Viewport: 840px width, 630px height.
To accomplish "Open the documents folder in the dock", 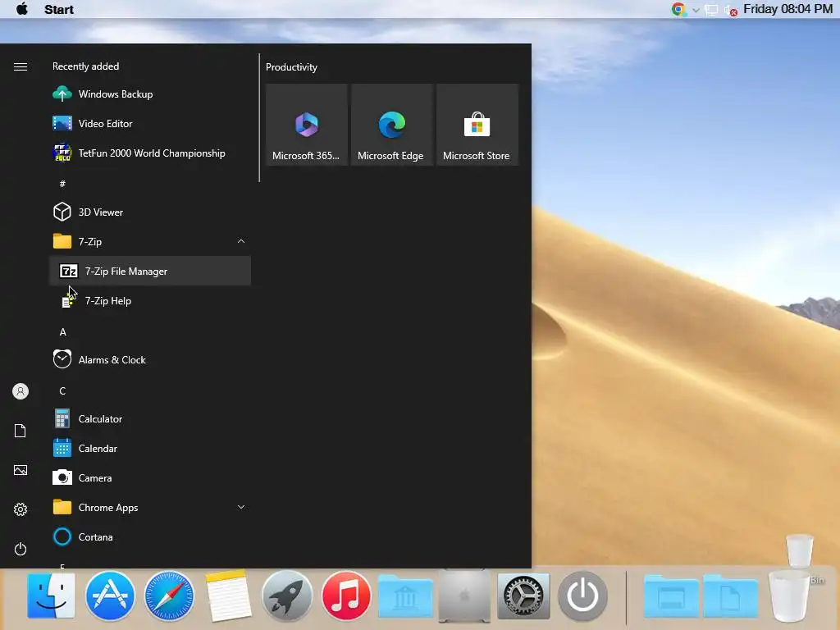I will coord(730,596).
